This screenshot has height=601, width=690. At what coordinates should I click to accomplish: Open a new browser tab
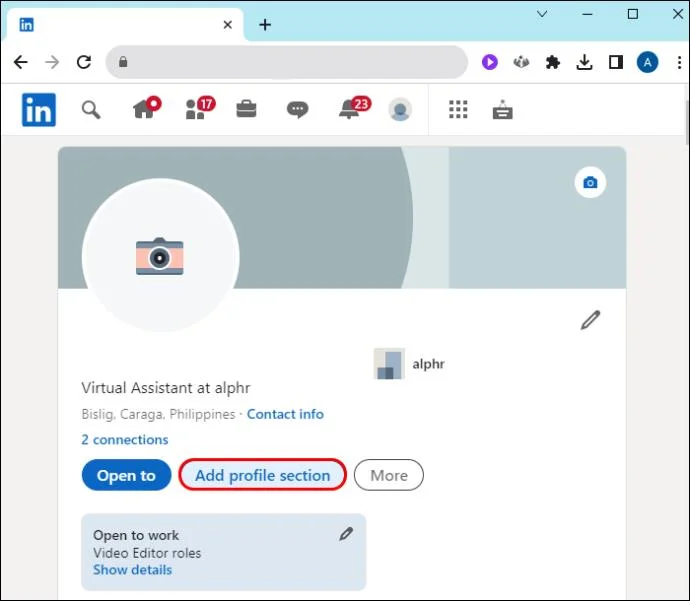265,25
